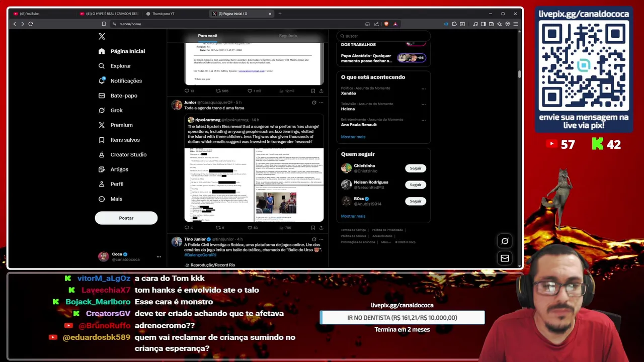Go back in browser history
Screen dimensions: 644x362
(14, 24)
